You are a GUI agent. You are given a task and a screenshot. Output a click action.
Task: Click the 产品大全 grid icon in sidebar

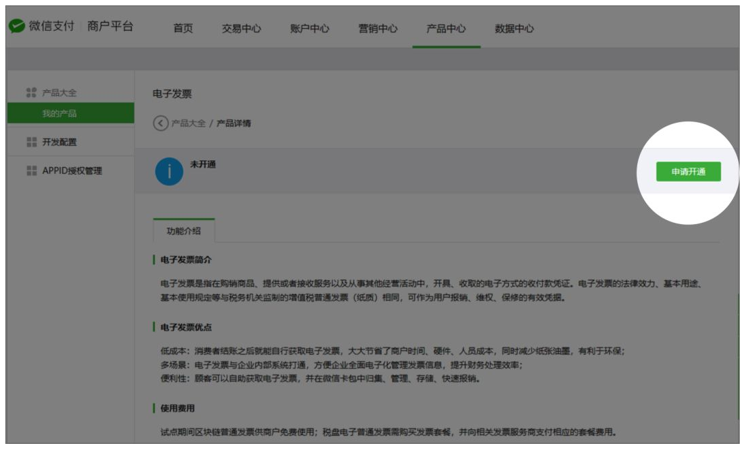tap(31, 93)
